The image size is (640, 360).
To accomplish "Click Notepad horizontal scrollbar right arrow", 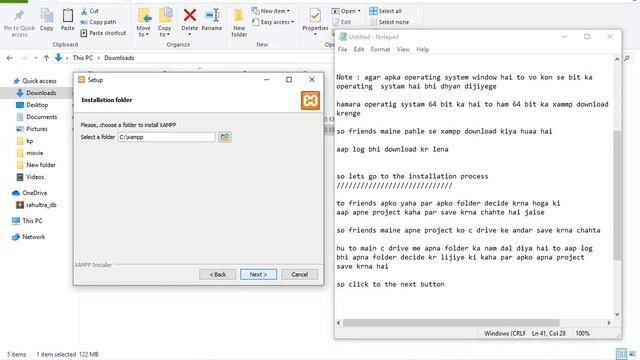I will pyautogui.click(x=609, y=322).
